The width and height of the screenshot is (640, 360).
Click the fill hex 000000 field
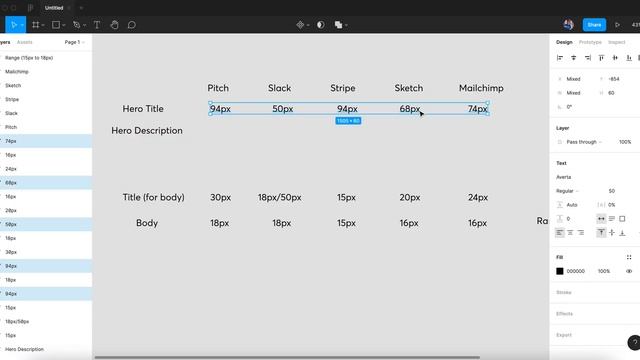[x=576, y=271]
